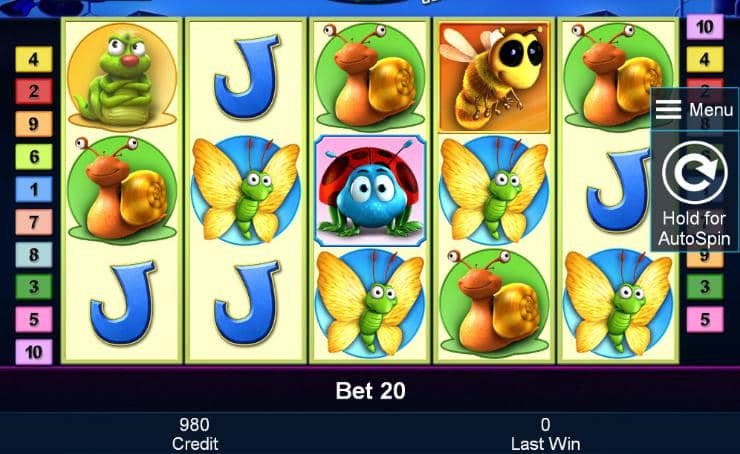Image resolution: width=740 pixels, height=454 pixels.
Task: Click payline 10 marker at top right
Action: click(705, 27)
